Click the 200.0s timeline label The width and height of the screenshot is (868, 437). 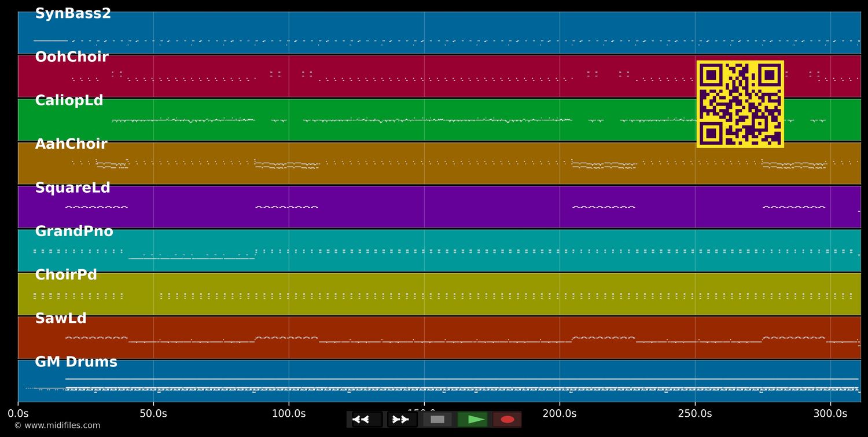(x=560, y=414)
